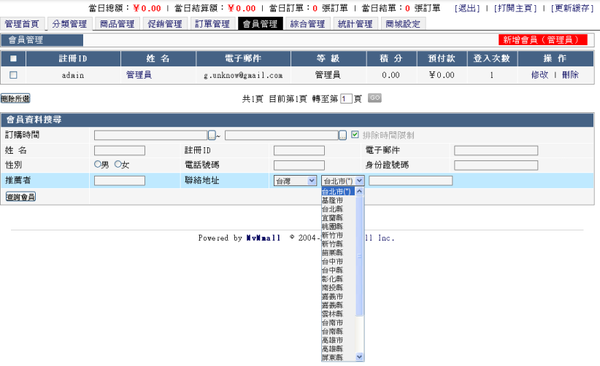Select the 女 gender radio button
This screenshot has height=366, width=600.
[x=118, y=164]
